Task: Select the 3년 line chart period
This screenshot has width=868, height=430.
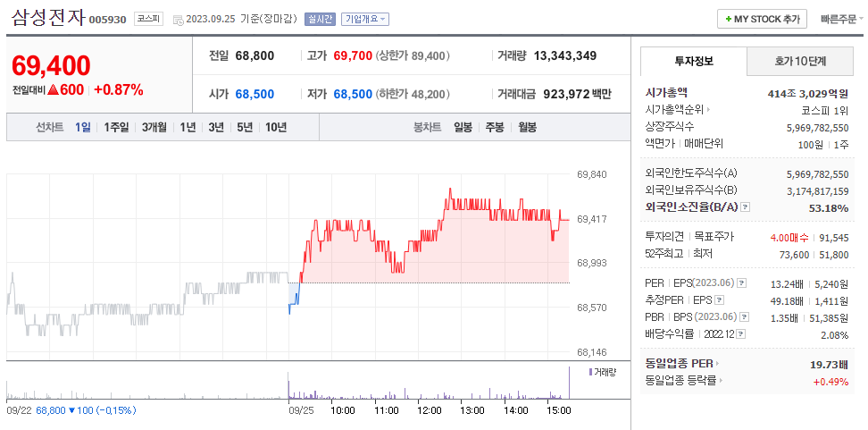Action: tap(216, 128)
